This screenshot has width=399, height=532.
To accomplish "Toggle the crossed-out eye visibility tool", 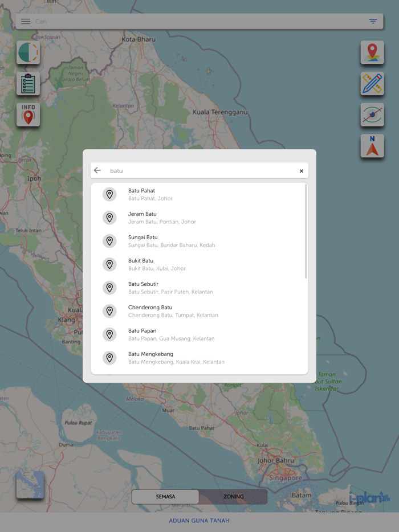I will (372, 114).
